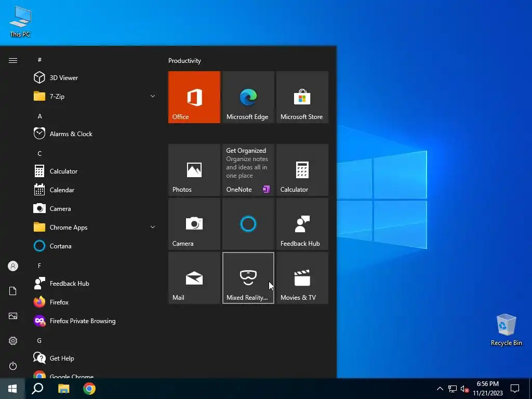Launch the Cortana tile with blue ring
The image size is (532, 399).
(248, 224)
